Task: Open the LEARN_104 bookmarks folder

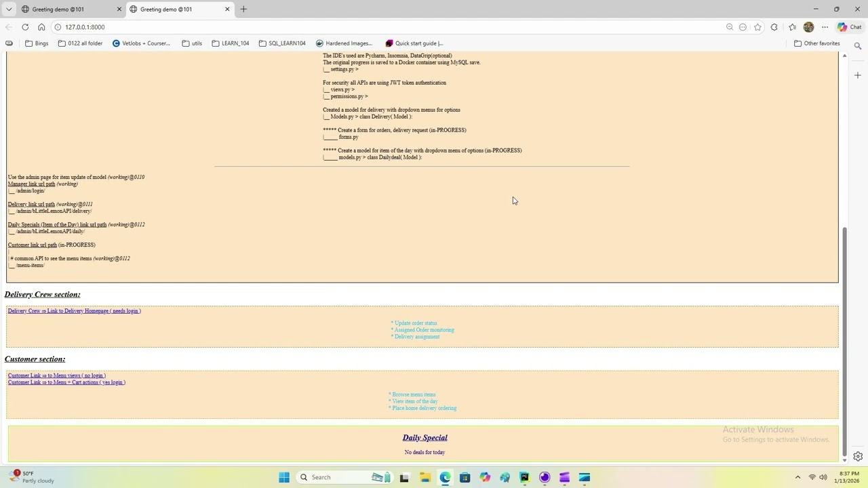Action: pyautogui.click(x=231, y=43)
